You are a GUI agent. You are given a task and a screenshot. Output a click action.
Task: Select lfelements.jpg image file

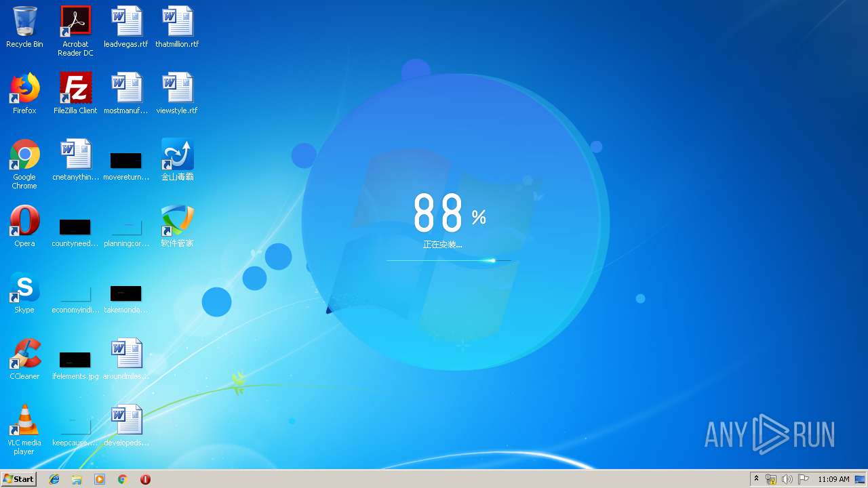pos(75,365)
